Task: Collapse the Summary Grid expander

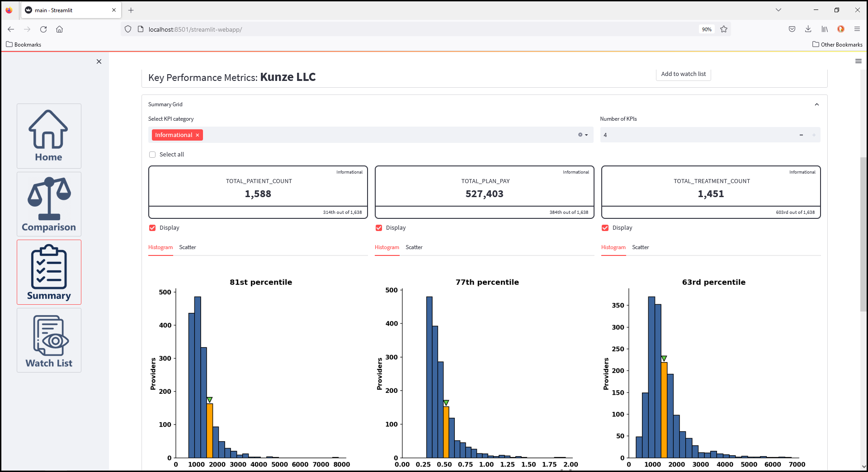Action: pyautogui.click(x=816, y=104)
